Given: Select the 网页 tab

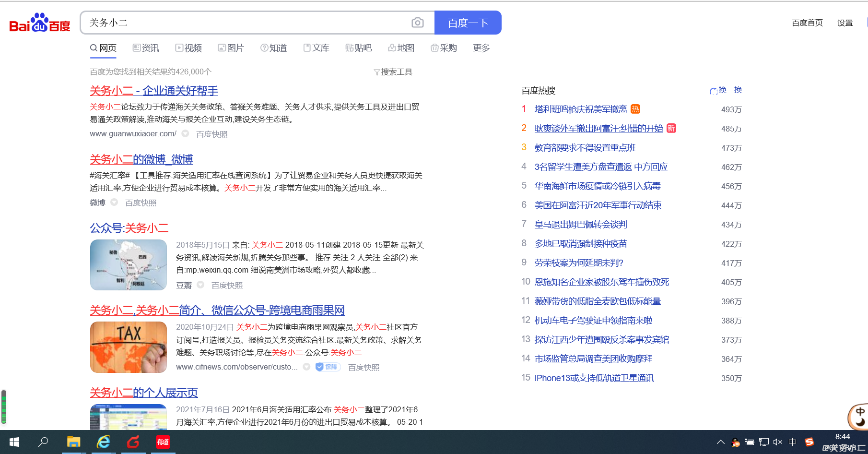Looking at the screenshot, I should [x=103, y=48].
